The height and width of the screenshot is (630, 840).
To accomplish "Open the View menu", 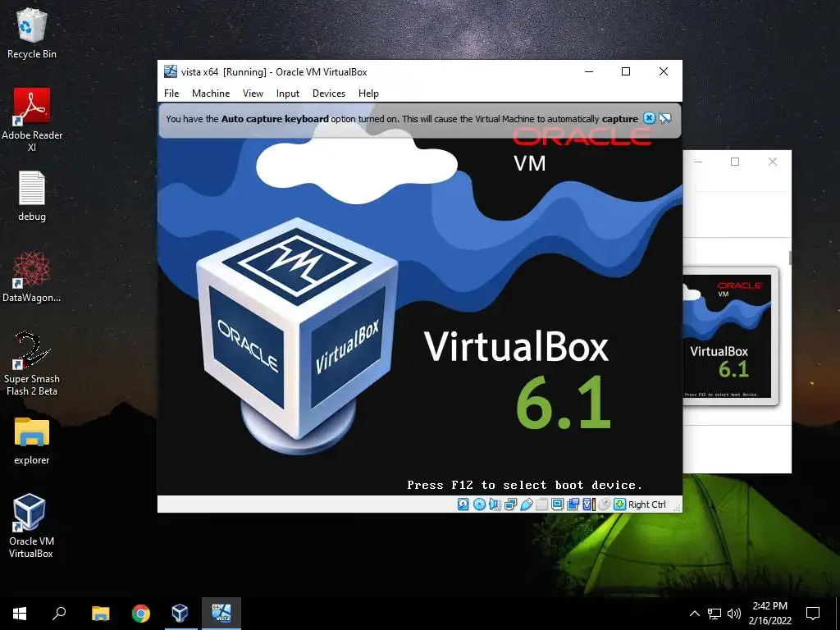I will 253,94.
